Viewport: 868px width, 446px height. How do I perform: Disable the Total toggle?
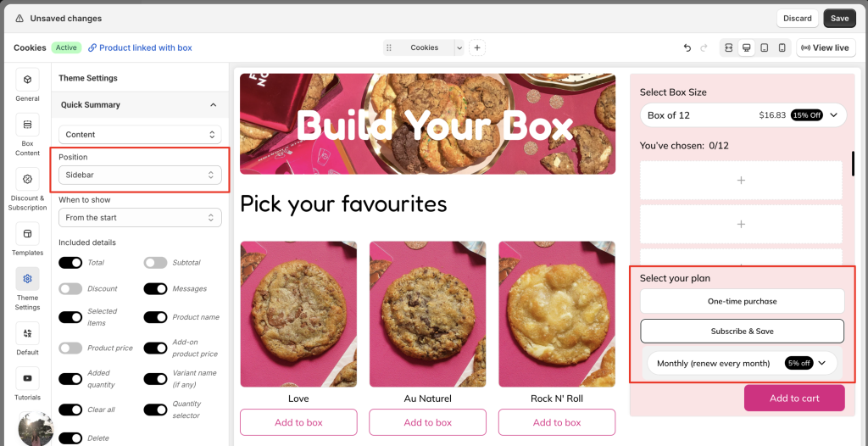[x=70, y=263]
